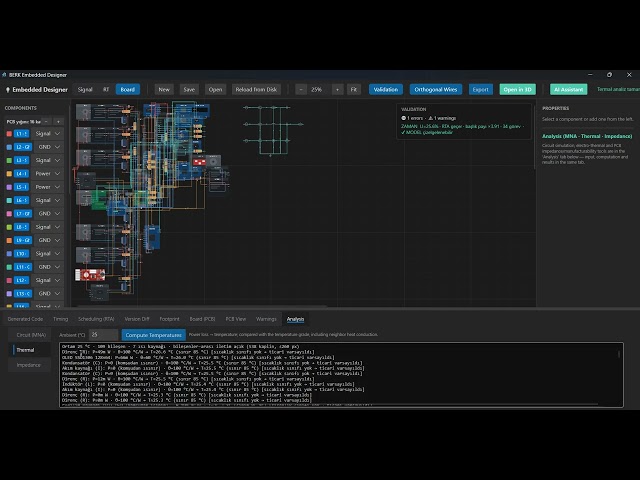Click the Compute Temperatures button
Viewport: 640px width, 480px height.
153,335
